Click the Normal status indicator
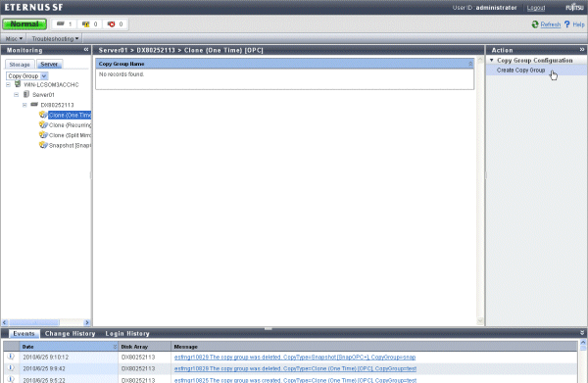The height and width of the screenshot is (383, 588). [24, 24]
